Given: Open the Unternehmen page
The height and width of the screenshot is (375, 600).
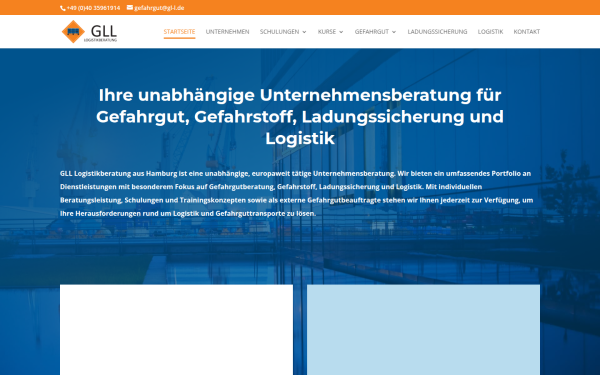Looking at the screenshot, I should tap(227, 32).
